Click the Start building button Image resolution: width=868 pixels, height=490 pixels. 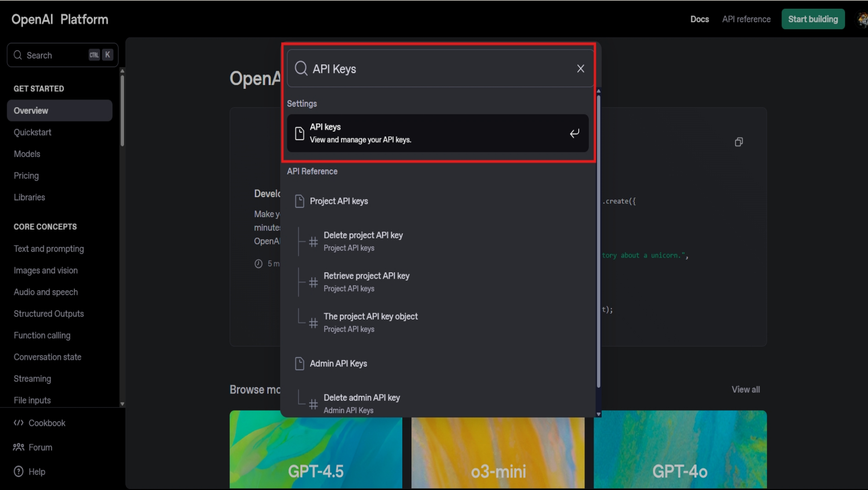(813, 19)
